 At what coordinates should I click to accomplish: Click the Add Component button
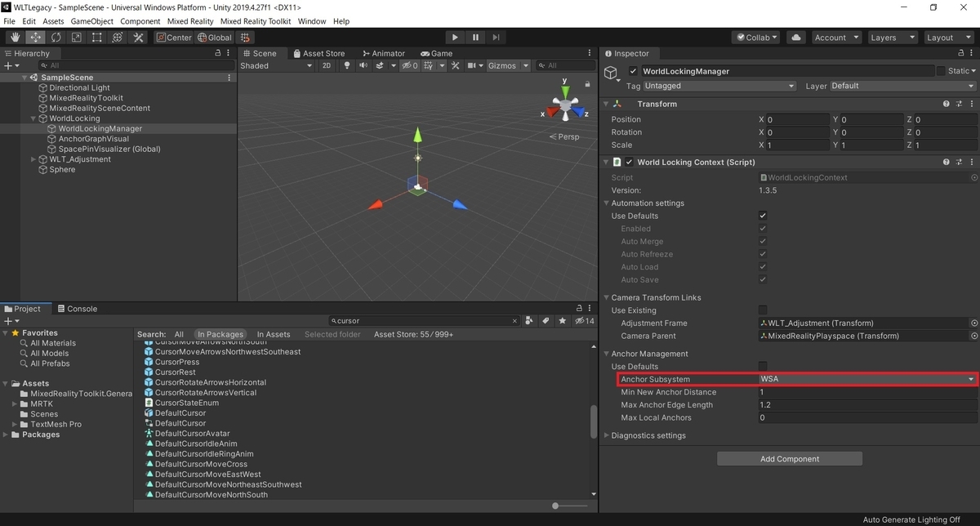[x=790, y=459]
